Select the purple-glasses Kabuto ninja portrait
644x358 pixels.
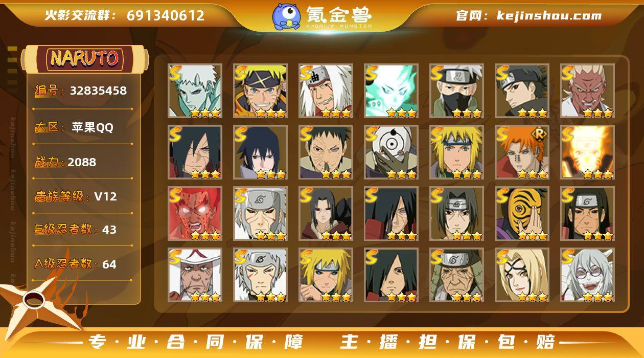pos(587,275)
